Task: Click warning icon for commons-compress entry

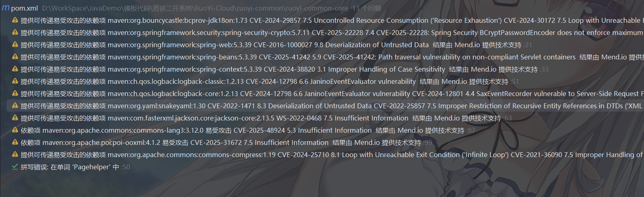Action: (x=15, y=154)
